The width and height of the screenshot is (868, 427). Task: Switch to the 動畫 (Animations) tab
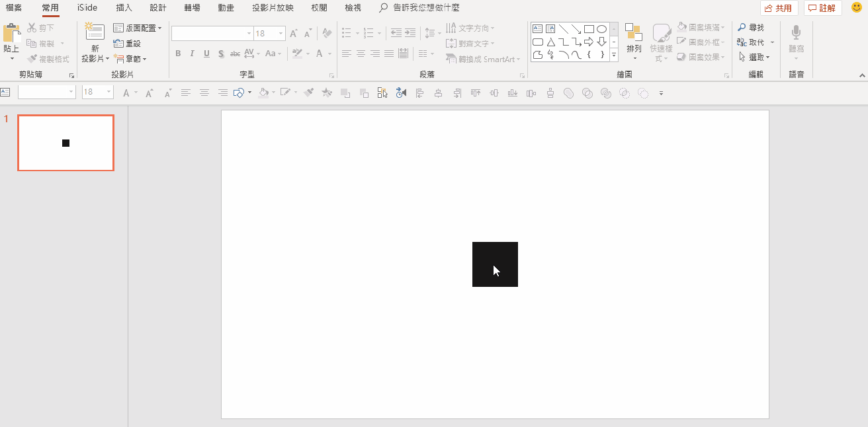(x=226, y=8)
